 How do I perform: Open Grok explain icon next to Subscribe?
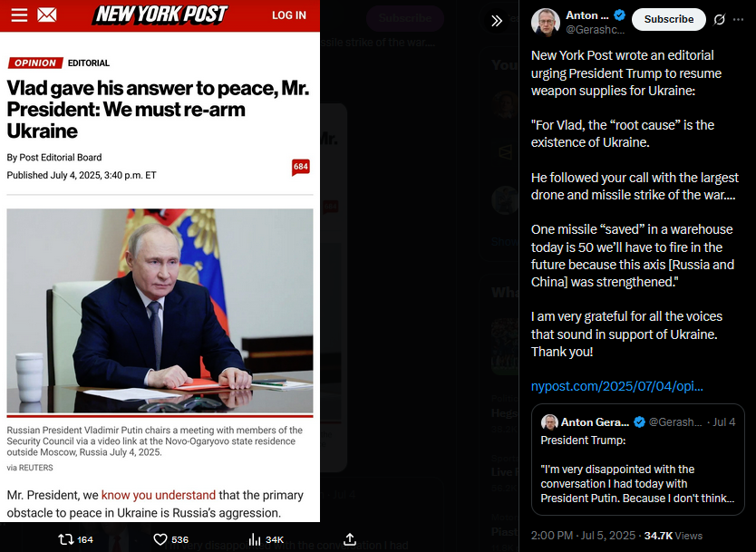coord(719,19)
